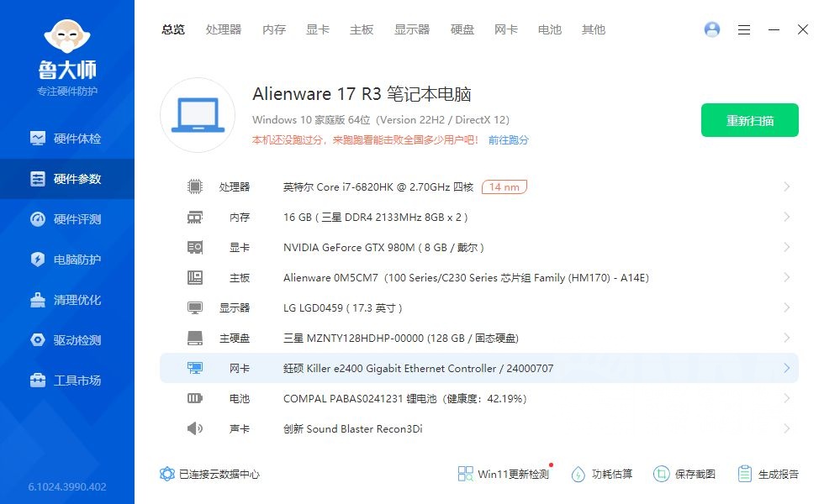The image size is (824, 504).
Task: Switch to the 显卡 tab
Action: pyautogui.click(x=318, y=30)
